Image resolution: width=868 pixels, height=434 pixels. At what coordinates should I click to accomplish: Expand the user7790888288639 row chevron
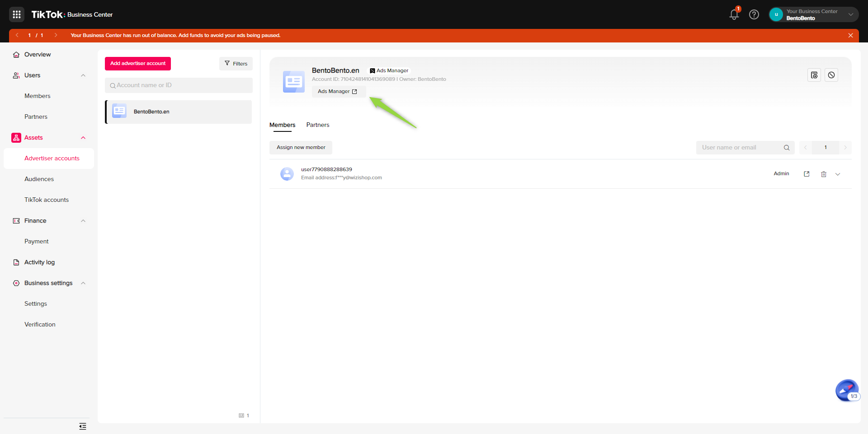(838, 174)
